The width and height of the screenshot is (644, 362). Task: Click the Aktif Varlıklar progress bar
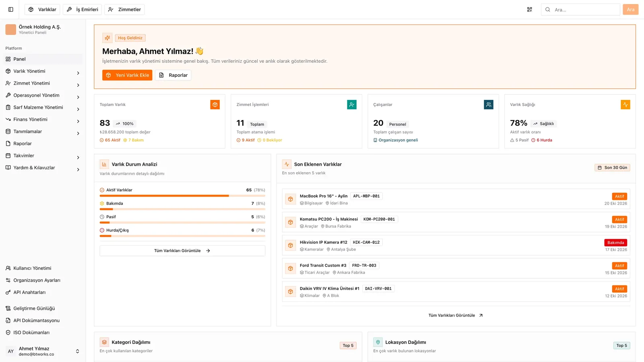pos(182,196)
